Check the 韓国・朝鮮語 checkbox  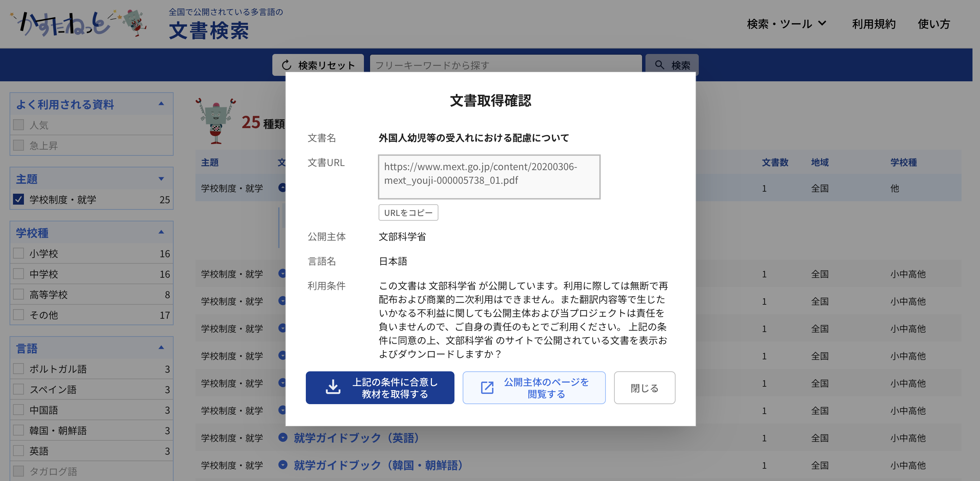18,430
